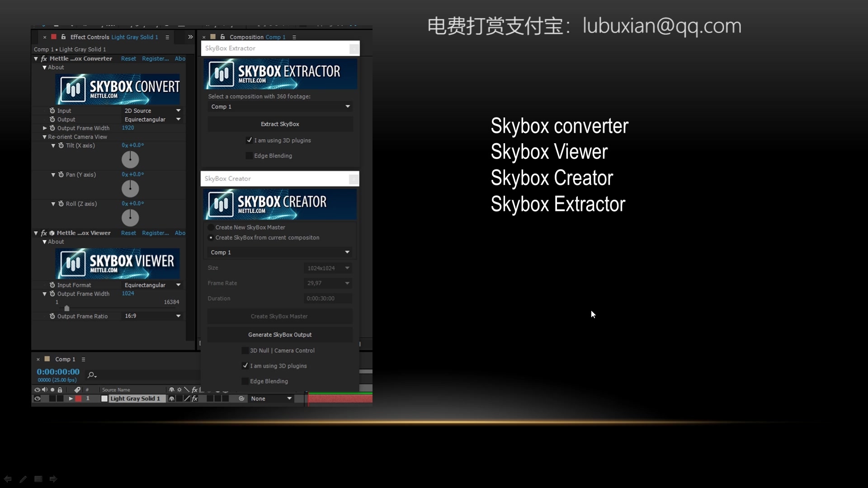Click the Create SkyBox Master button

click(280, 316)
